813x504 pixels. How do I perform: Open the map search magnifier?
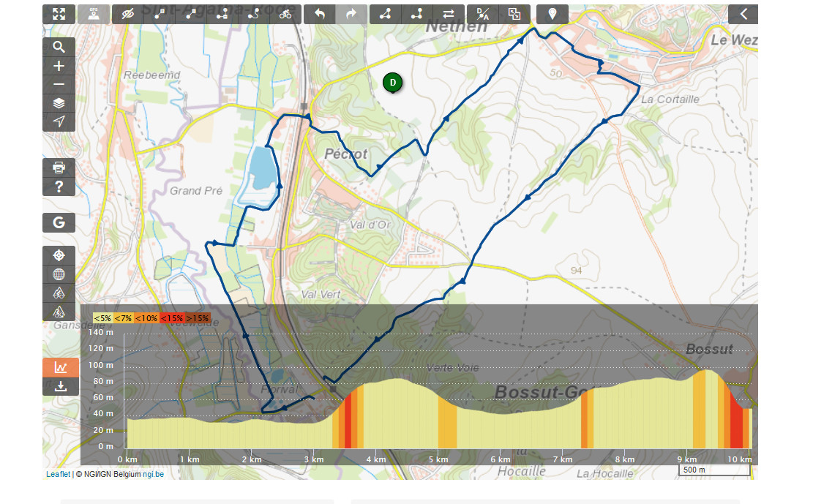click(x=59, y=48)
